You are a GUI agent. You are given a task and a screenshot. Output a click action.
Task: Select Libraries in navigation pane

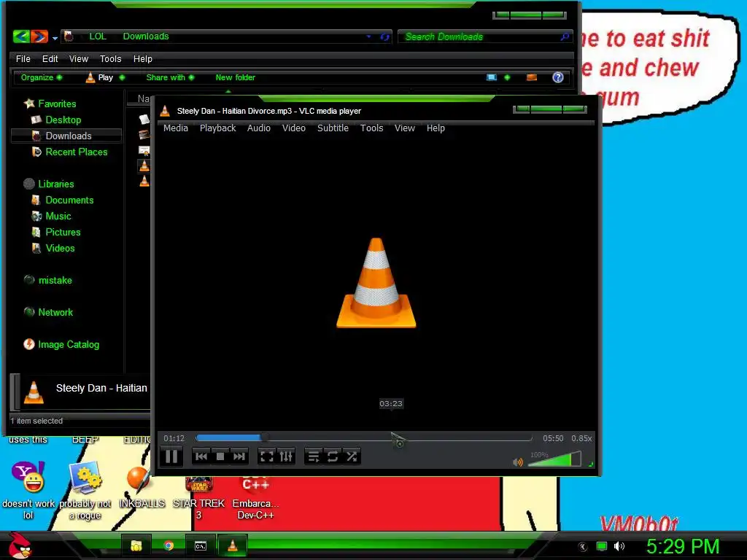55,184
